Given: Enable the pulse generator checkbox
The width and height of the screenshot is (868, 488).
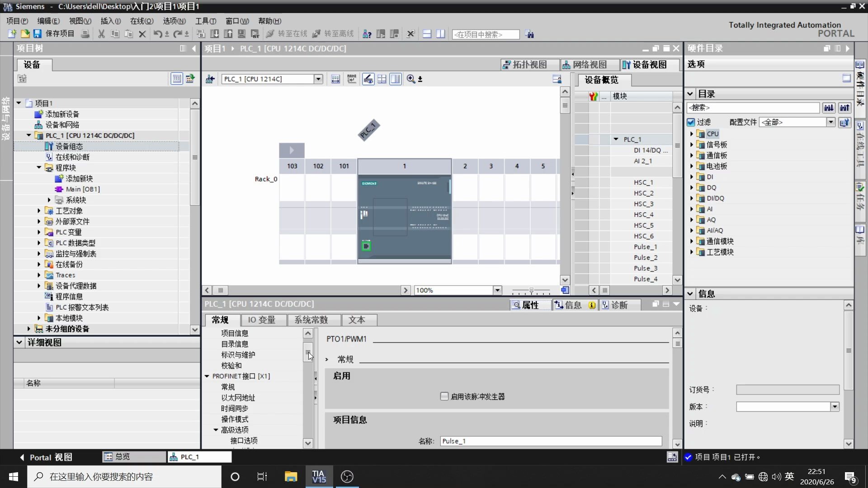Looking at the screenshot, I should [x=444, y=396].
